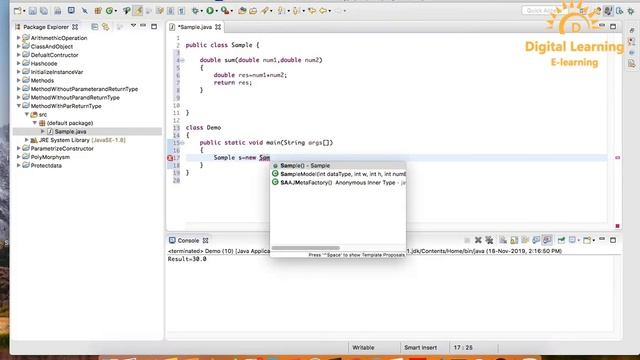
Task: Maximize the Console view
Action: coord(613,240)
